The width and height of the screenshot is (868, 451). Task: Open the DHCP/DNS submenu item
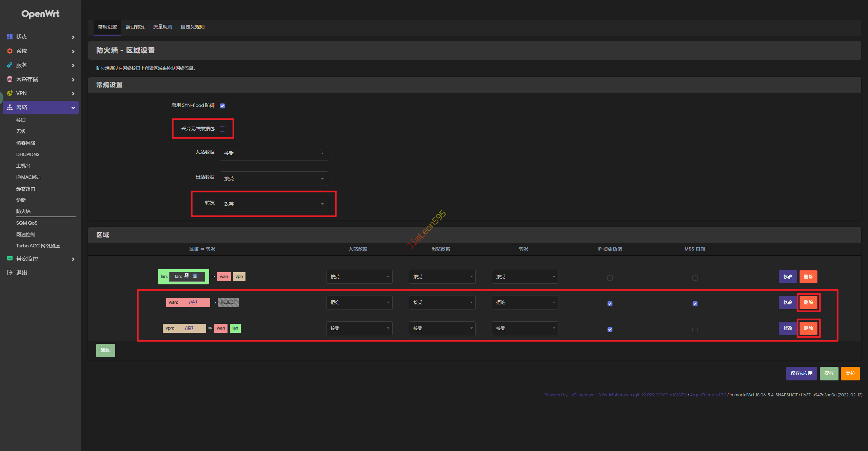click(28, 154)
